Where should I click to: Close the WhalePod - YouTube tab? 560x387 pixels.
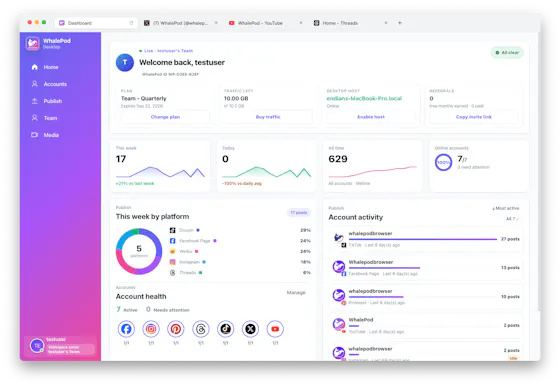[x=301, y=23]
